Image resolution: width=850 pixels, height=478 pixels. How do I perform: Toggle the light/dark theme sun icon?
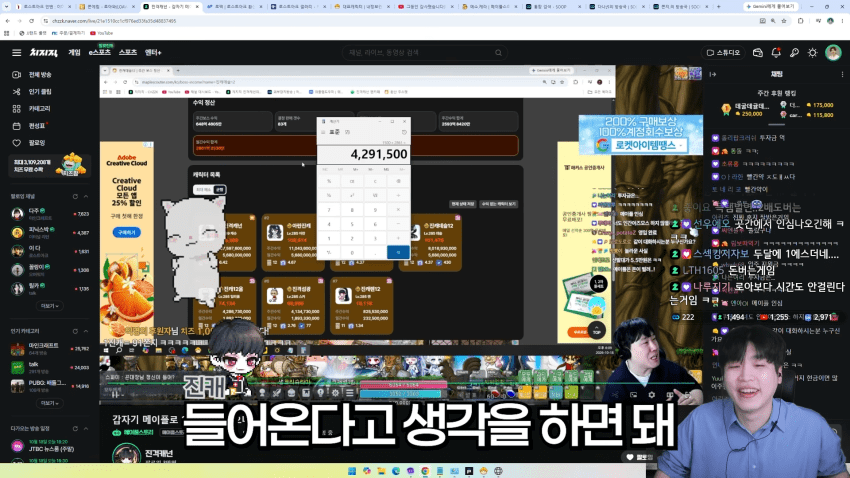812,53
